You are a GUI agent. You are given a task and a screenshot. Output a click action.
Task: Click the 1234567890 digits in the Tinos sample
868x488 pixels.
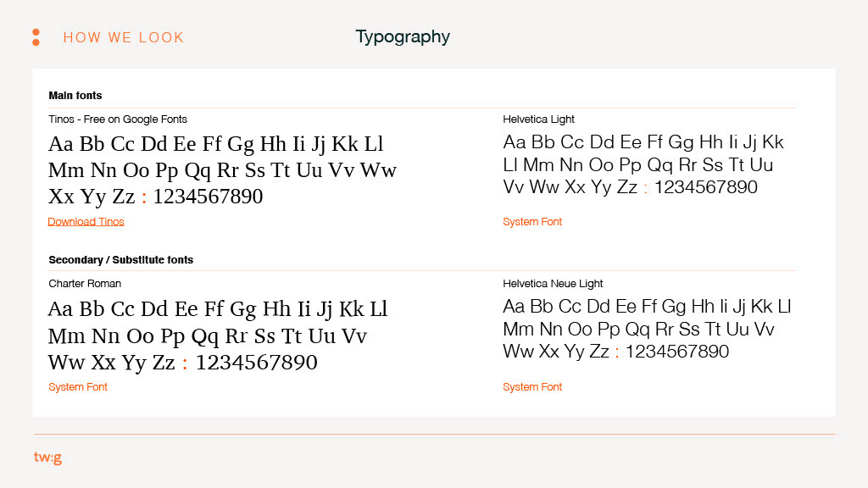coord(209,197)
